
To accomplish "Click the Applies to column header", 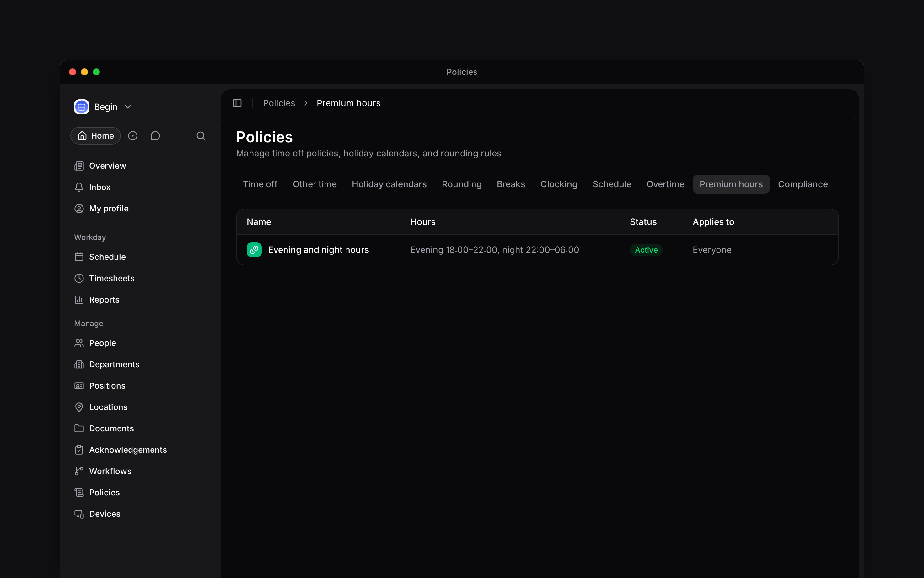I will (x=713, y=222).
